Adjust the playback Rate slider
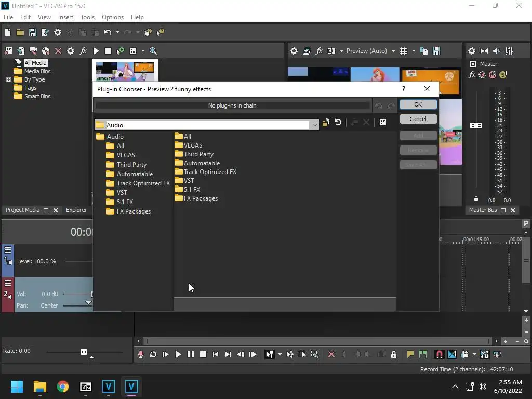 coord(84,352)
